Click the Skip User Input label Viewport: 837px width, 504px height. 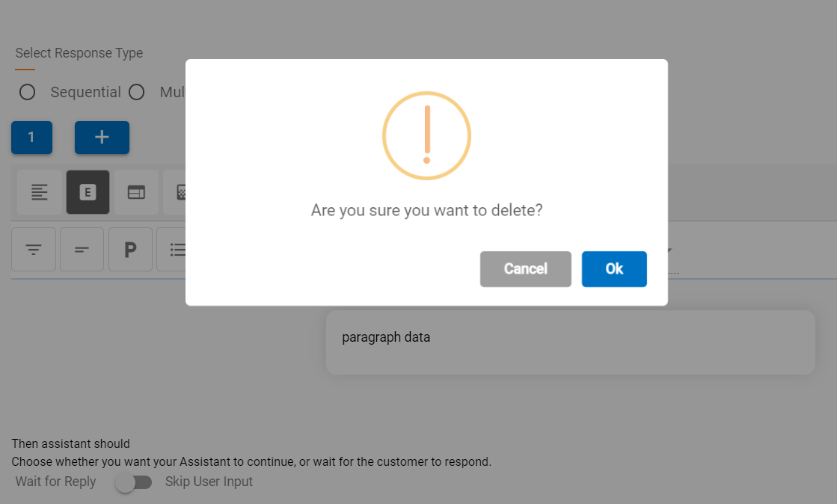coord(209,482)
